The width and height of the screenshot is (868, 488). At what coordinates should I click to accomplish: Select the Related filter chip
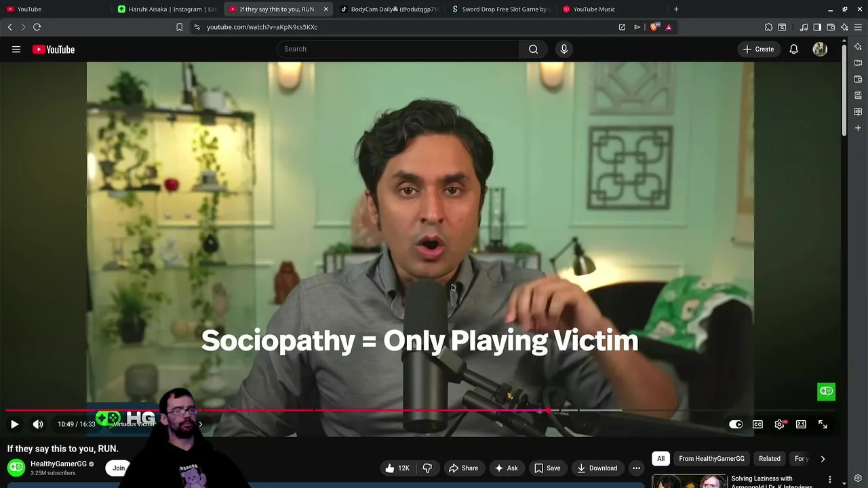[x=770, y=459]
